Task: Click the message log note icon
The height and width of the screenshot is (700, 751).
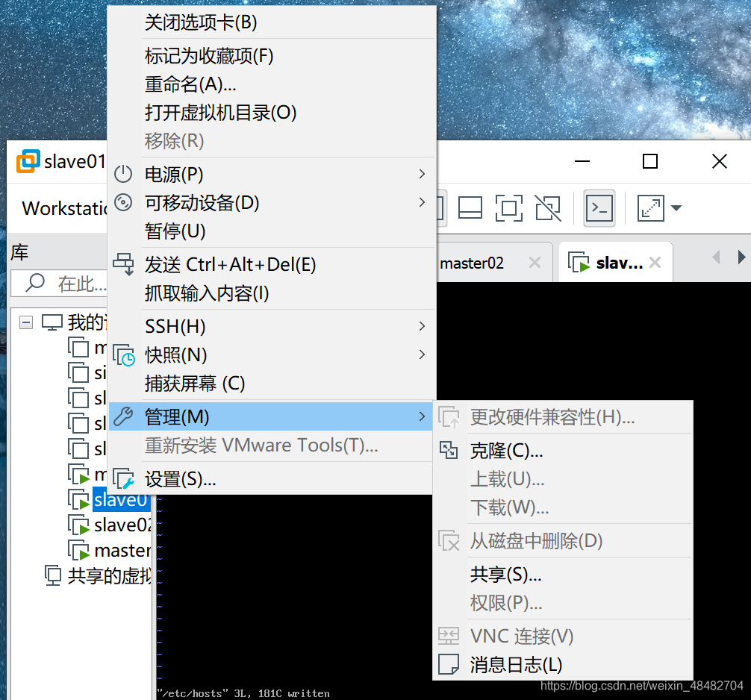Action: click(x=449, y=664)
